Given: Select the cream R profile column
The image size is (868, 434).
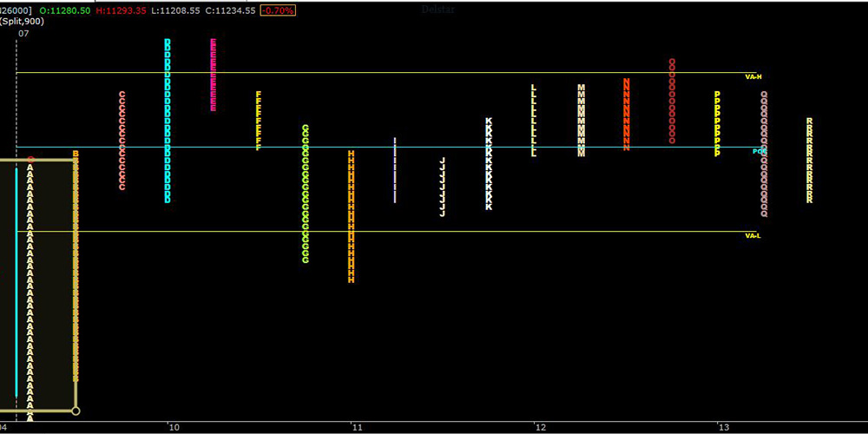Looking at the screenshot, I should tap(809, 161).
